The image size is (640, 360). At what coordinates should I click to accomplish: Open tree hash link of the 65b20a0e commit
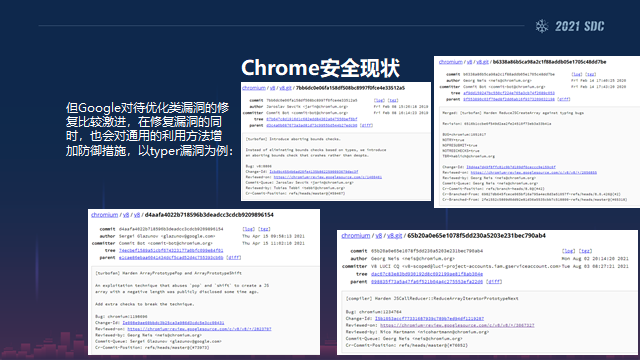point(427,274)
